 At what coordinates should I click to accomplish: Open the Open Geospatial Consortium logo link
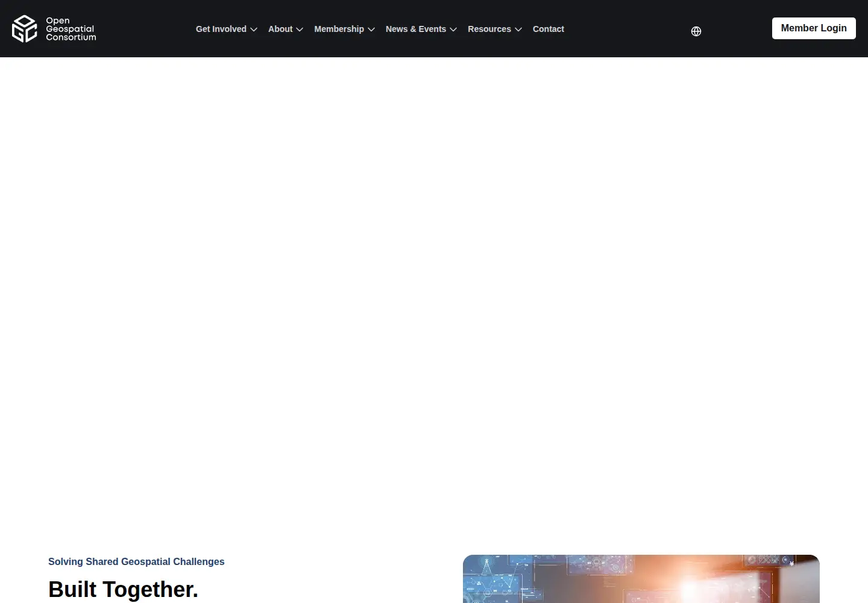click(x=54, y=29)
